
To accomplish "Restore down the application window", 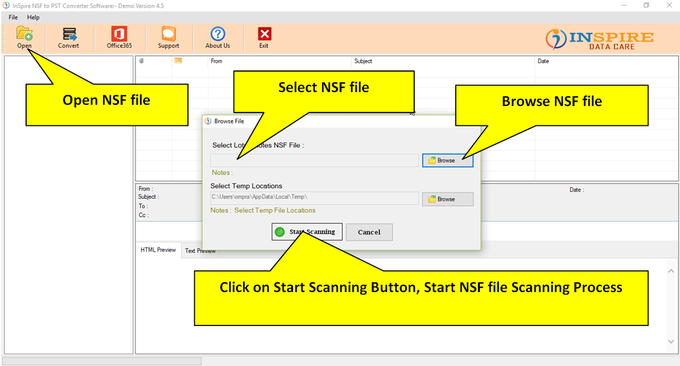I will point(646,5).
